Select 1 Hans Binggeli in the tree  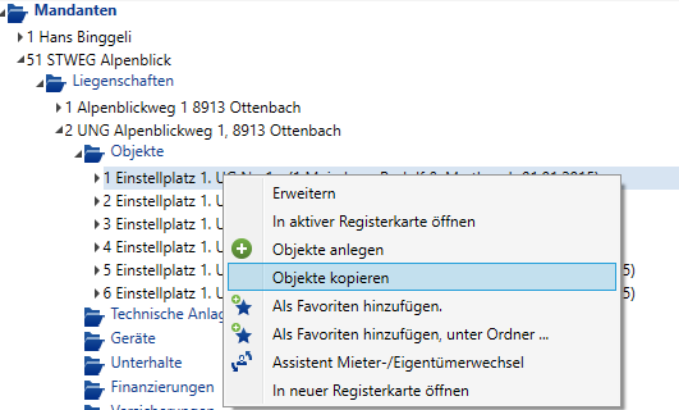click(x=79, y=37)
